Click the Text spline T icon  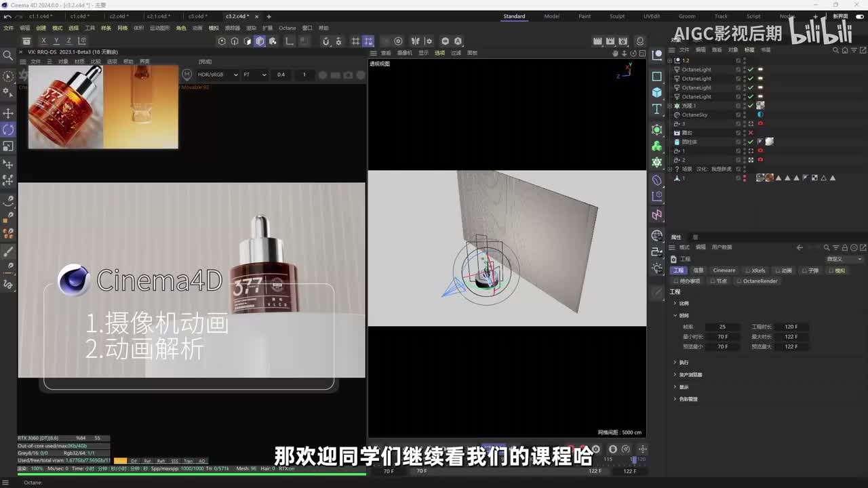pyautogui.click(x=656, y=110)
